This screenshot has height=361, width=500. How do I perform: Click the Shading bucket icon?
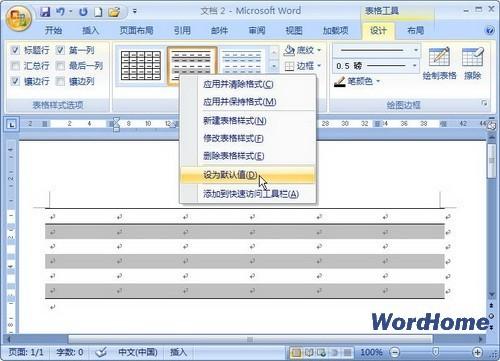coord(289,50)
